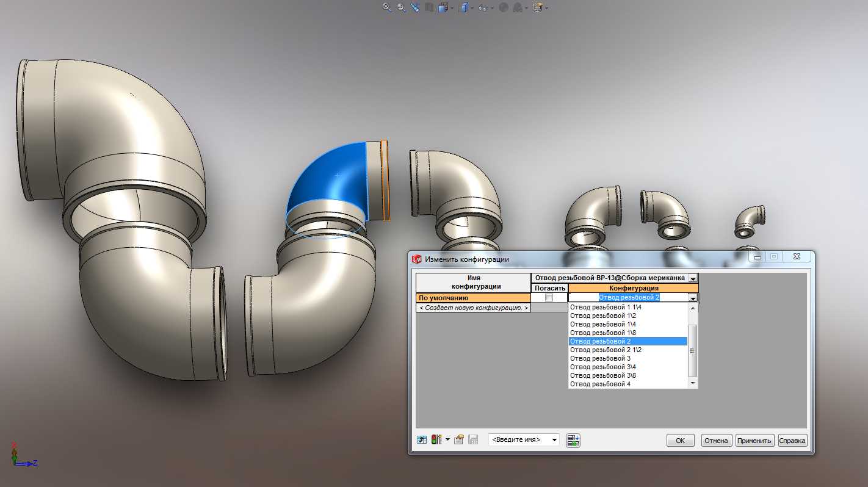Click the Display Style cube icon
This screenshot has width=868, height=487.
[464, 7]
